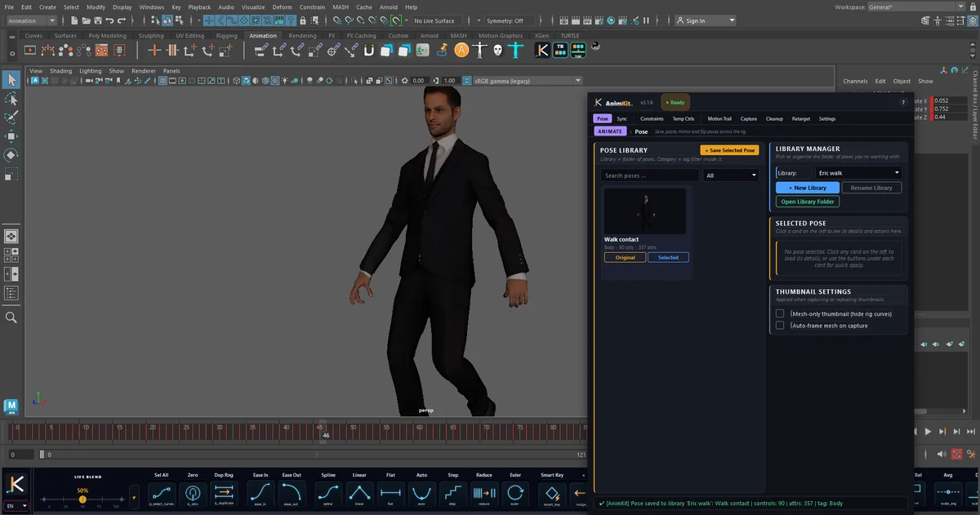Click the Rename Library button

pos(871,188)
